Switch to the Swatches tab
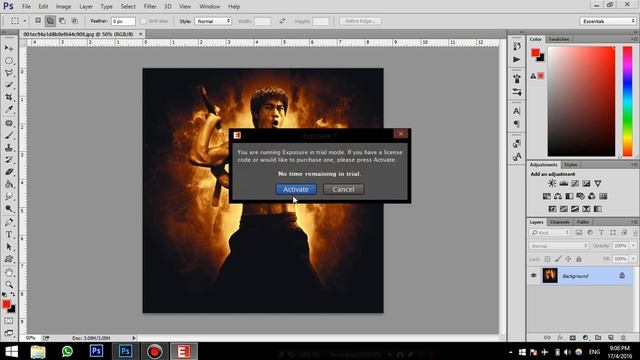This screenshot has width=640, height=360. point(559,39)
